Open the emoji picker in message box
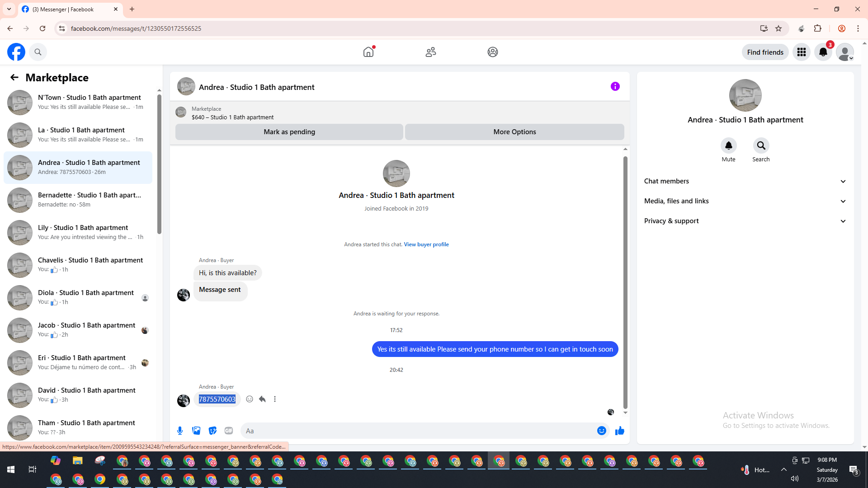The image size is (868, 488). [602, 431]
